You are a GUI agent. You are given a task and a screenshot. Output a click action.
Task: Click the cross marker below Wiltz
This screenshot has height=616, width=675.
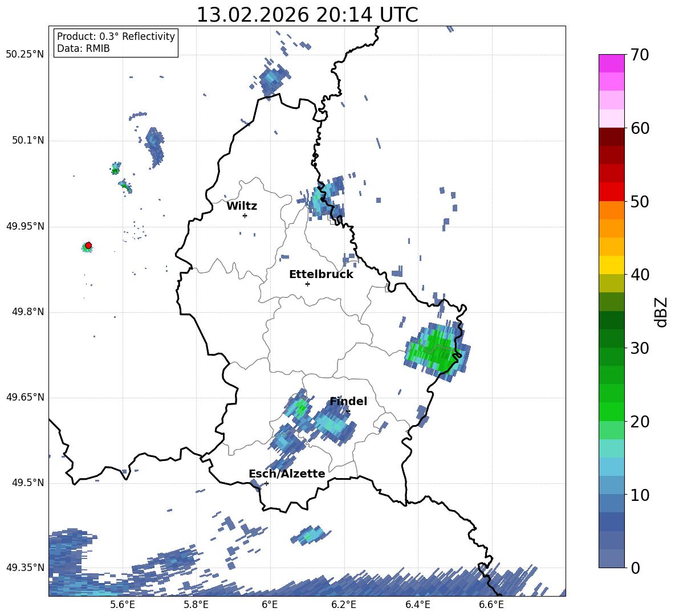(245, 215)
